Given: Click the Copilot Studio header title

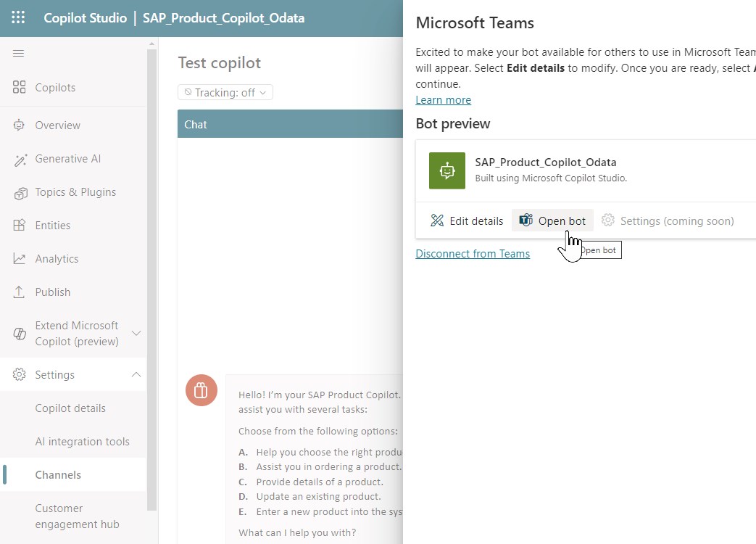Looking at the screenshot, I should 86,18.
